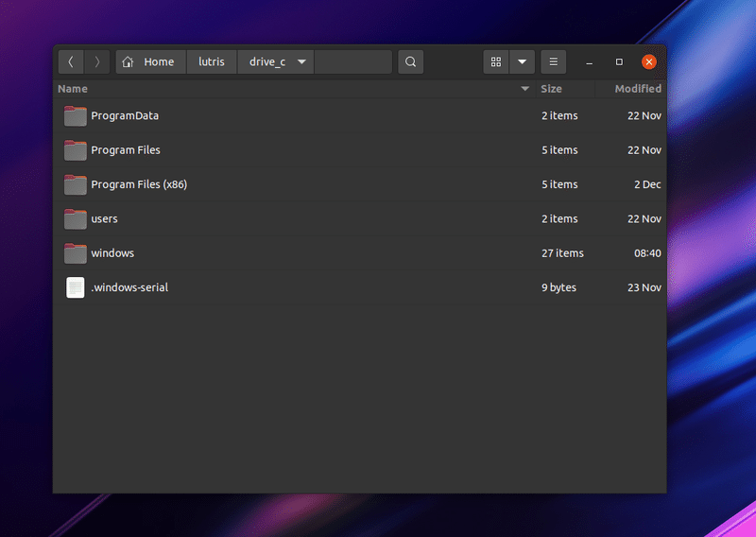Viewport: 756px width, 537px height.
Task: Click the 08:40 modified time
Action: (x=647, y=253)
